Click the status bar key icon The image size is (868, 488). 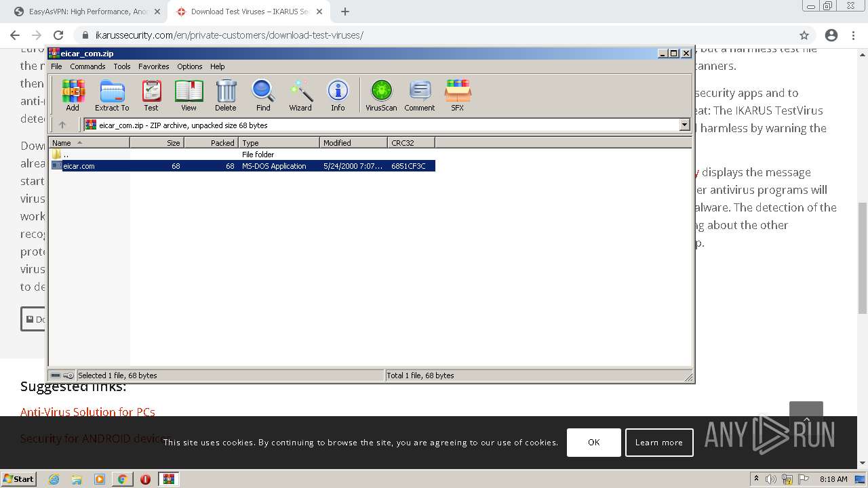click(68, 375)
